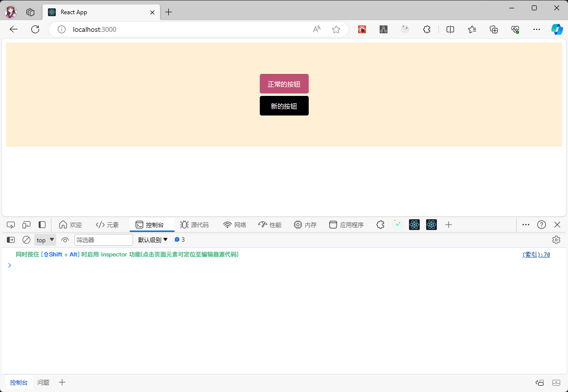Viewport: 568px width, 392px height.
Task: Expand the 默认级别 log level dropdown
Action: 153,240
